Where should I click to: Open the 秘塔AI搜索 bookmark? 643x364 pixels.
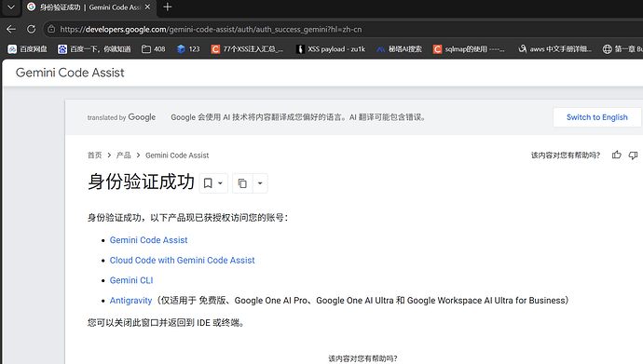tap(399, 49)
